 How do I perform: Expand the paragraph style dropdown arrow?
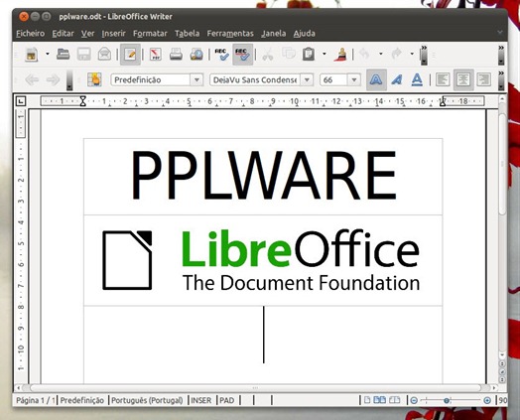tap(196, 80)
